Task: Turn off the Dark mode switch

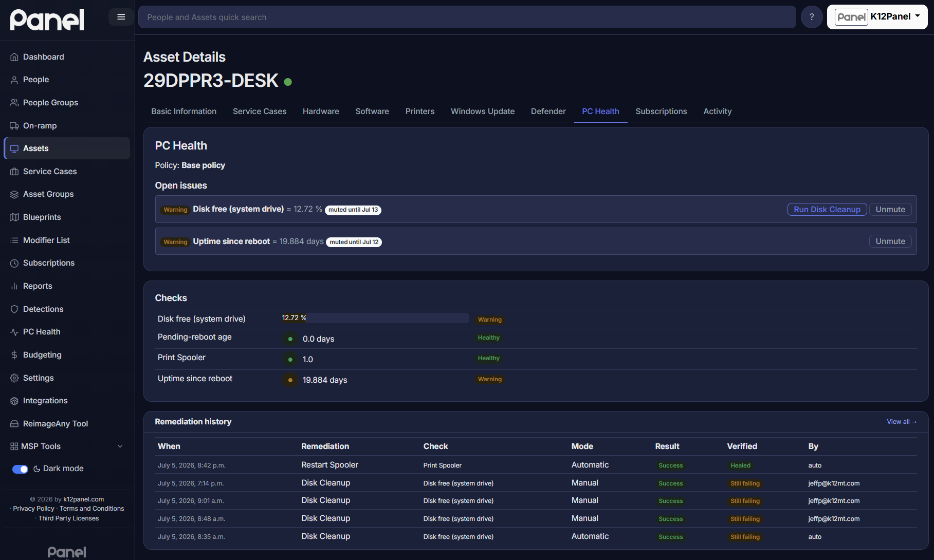Action: tap(20, 469)
